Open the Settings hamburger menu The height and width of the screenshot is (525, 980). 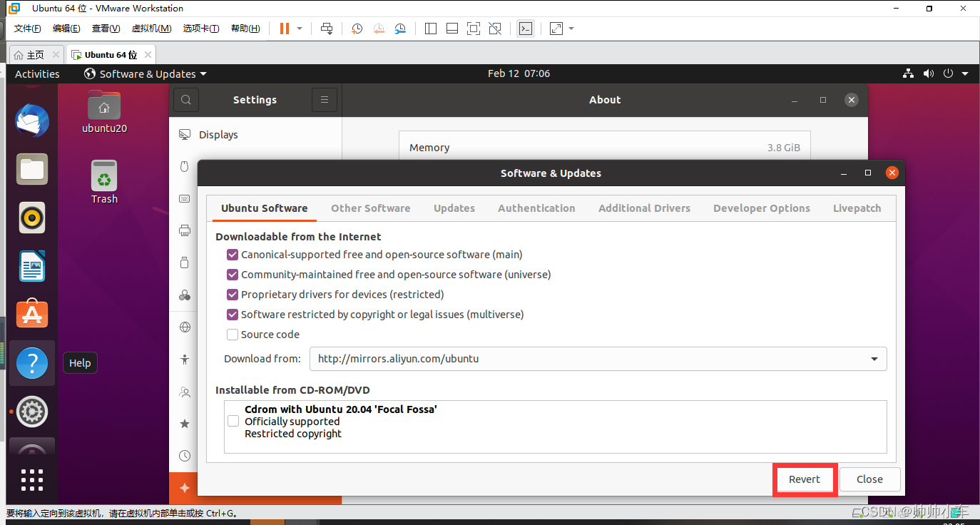pos(325,100)
